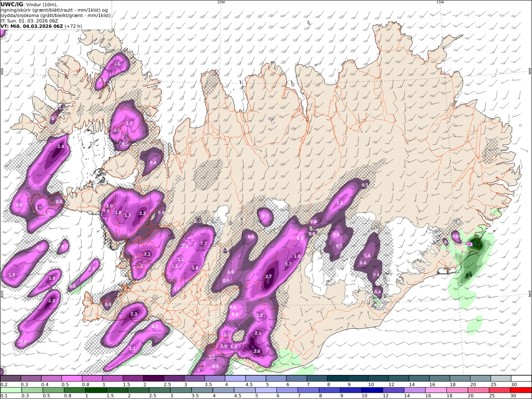Pick the 2 green swatch in lower legend row
This screenshot has width=532, height=399.
[x=138, y=390]
